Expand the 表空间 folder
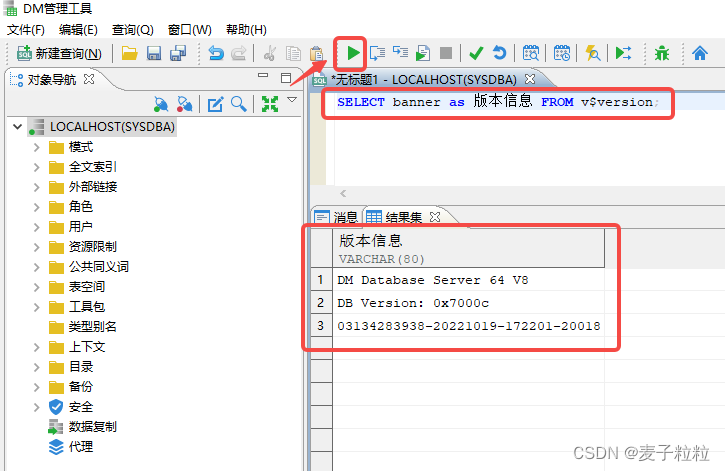The height and width of the screenshot is (471, 725). pos(37,287)
